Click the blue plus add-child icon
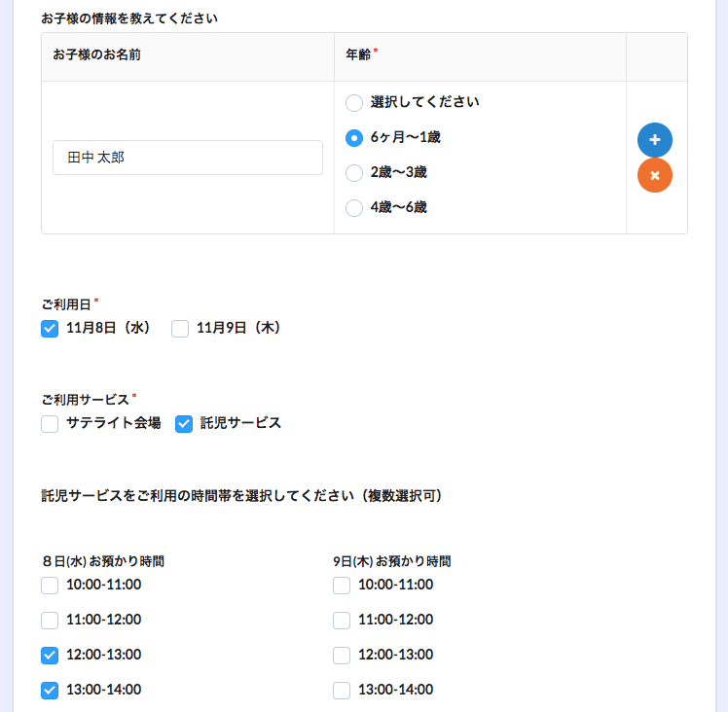This screenshot has height=712, width=728. pyautogui.click(x=654, y=140)
